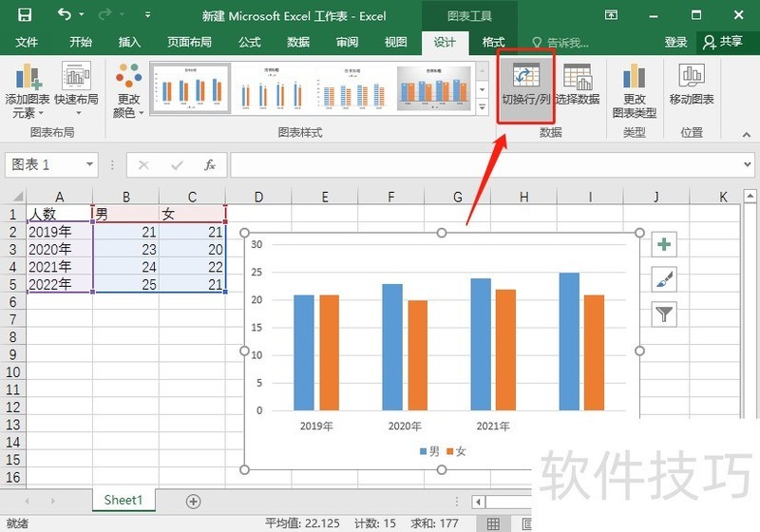Click the Cancel X formula bar icon

click(143, 165)
